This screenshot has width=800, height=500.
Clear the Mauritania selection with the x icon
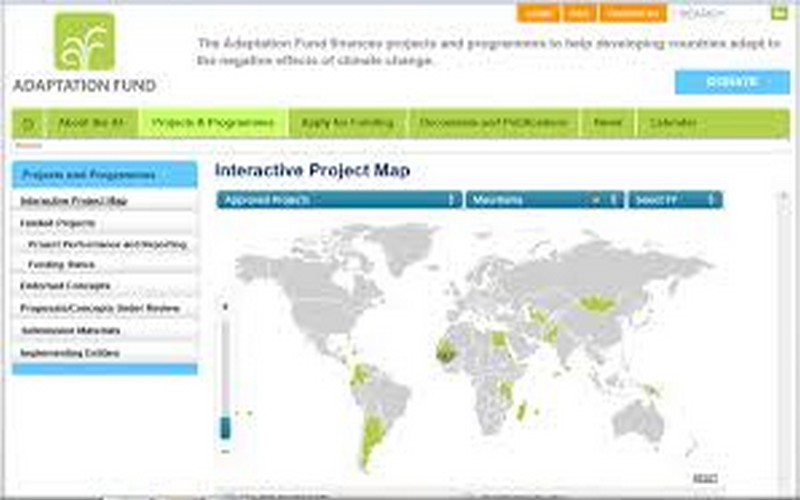click(x=596, y=200)
